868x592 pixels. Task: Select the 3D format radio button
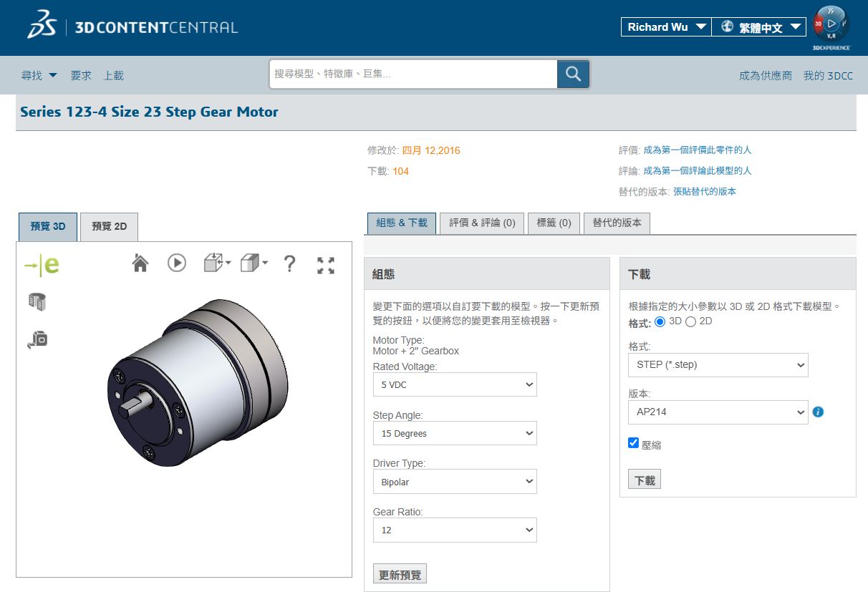click(x=660, y=321)
